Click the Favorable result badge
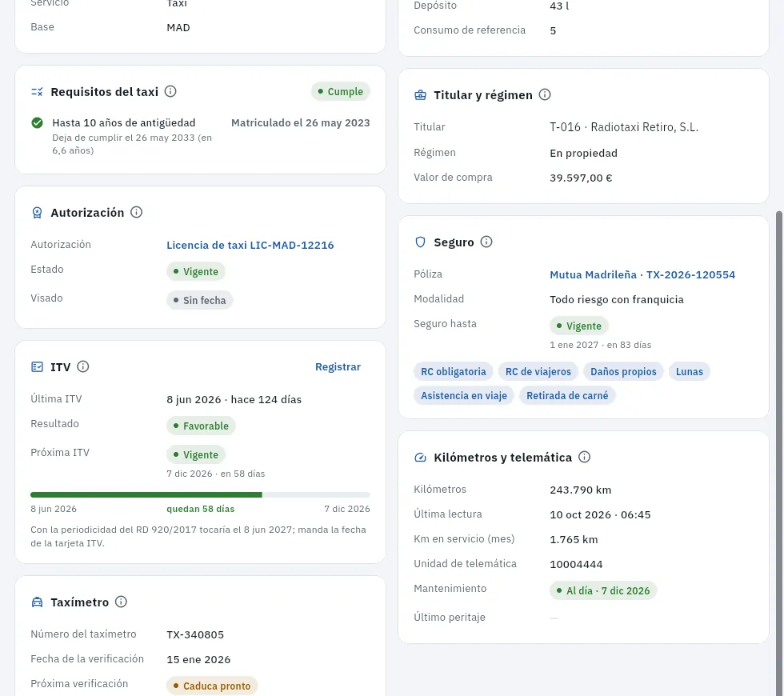 201,426
